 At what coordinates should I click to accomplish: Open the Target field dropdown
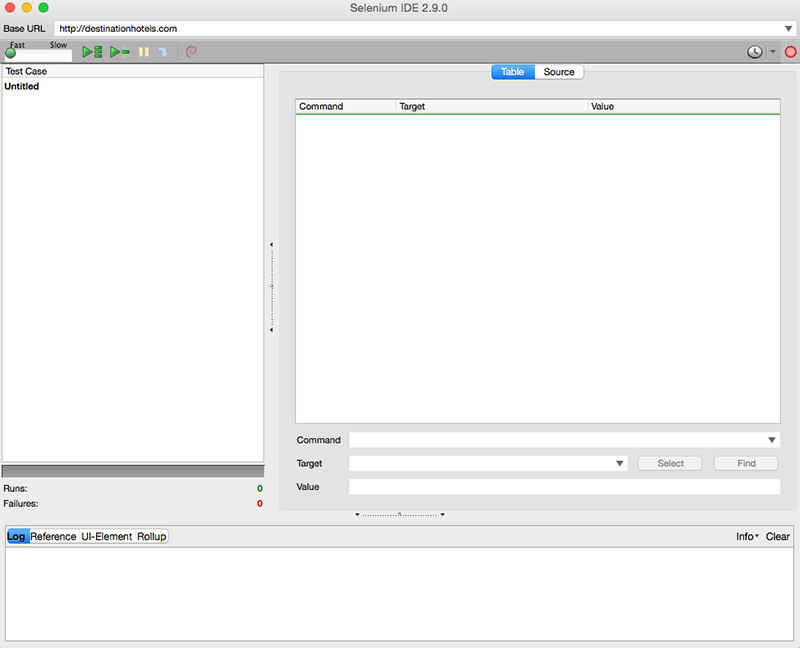pyautogui.click(x=620, y=463)
